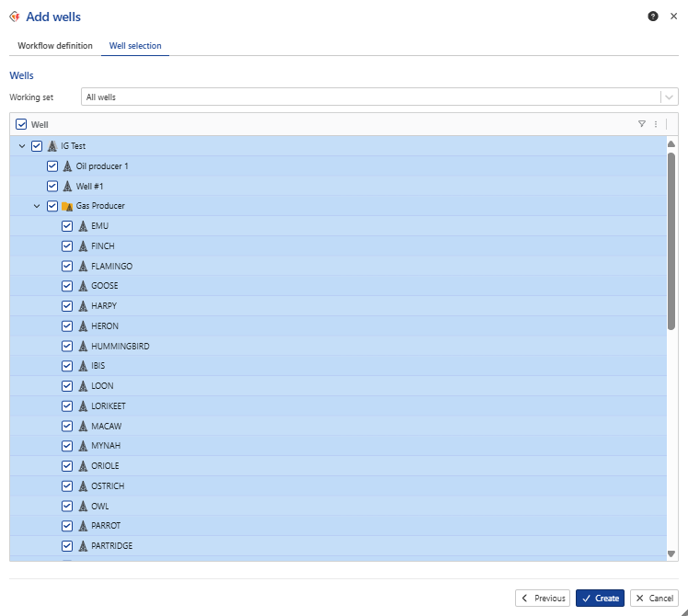Click the MYNAH well derrick icon

pyautogui.click(x=83, y=446)
